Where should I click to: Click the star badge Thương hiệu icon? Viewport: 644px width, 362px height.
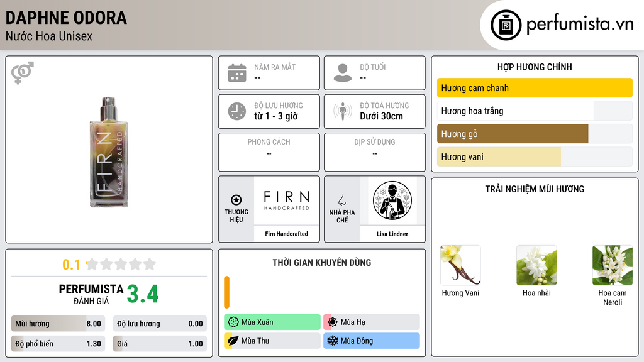point(236,200)
